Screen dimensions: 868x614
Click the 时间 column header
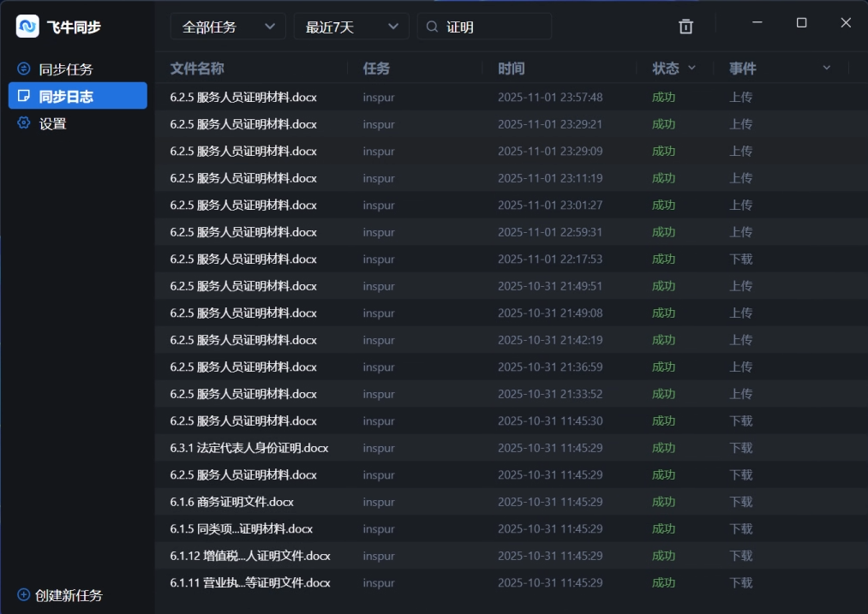pyautogui.click(x=511, y=69)
